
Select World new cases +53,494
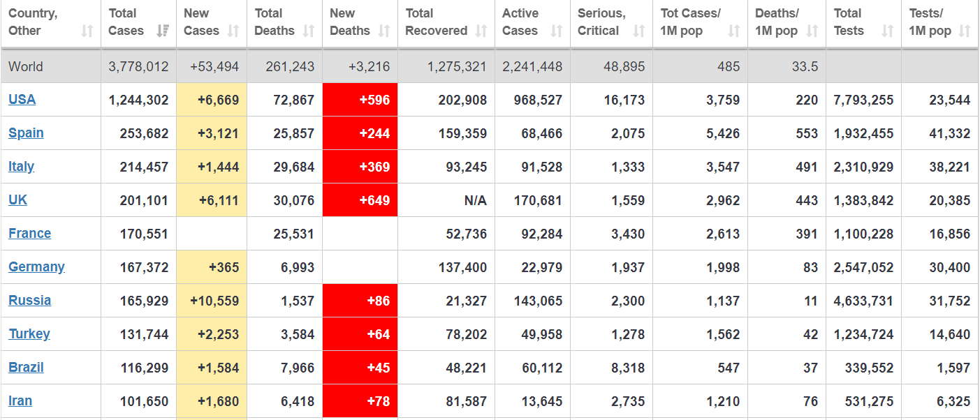214,67
